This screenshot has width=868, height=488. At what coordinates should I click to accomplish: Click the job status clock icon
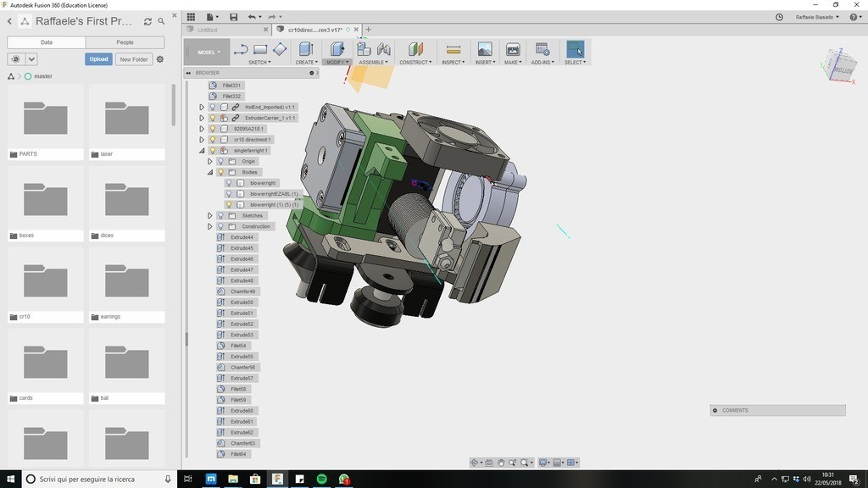tap(780, 17)
